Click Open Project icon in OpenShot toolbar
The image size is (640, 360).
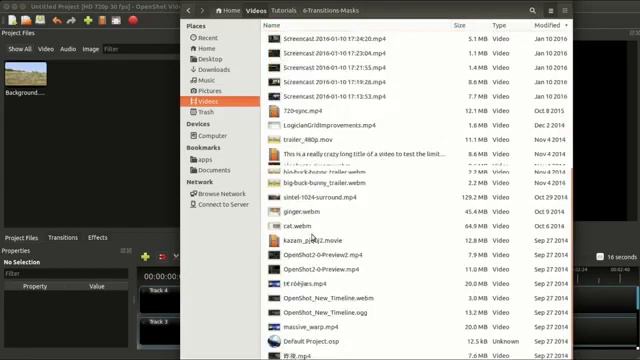point(26,20)
